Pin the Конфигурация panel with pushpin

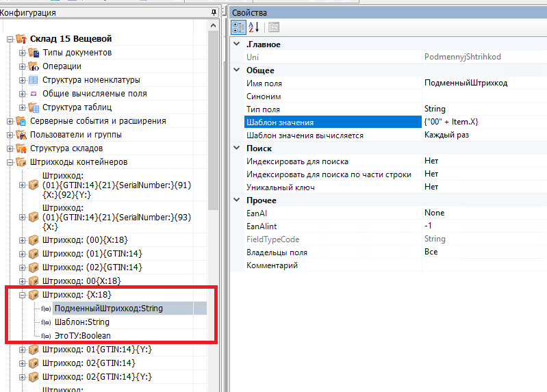[x=214, y=12]
